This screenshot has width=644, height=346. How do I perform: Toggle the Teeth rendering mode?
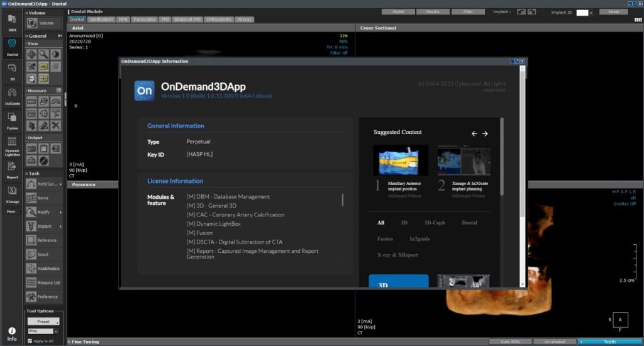click(609, 342)
